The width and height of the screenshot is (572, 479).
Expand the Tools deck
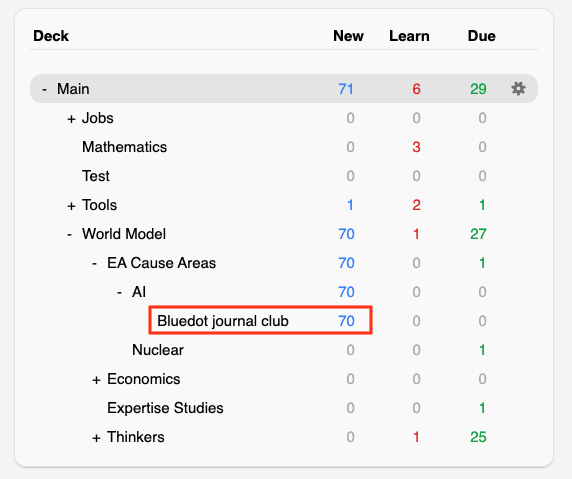pyautogui.click(x=71, y=206)
